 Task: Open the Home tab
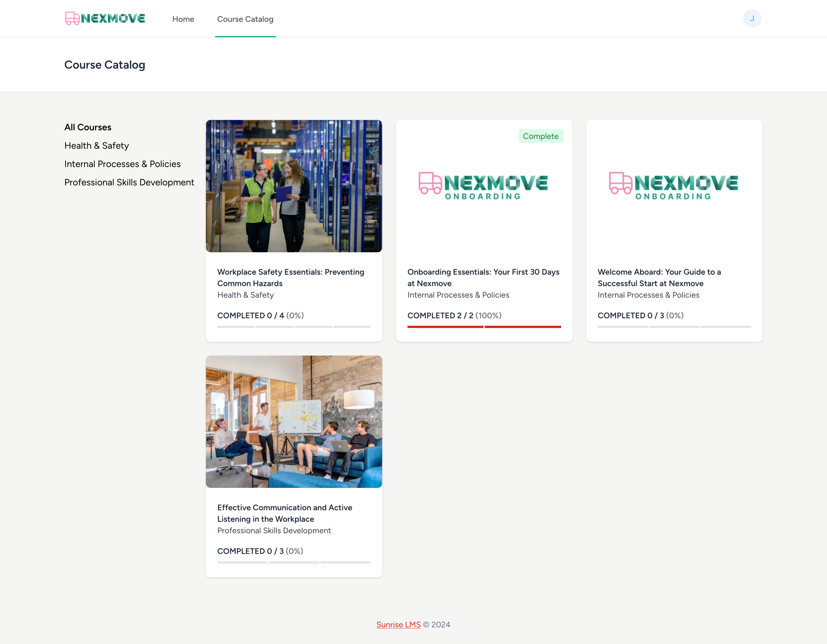click(183, 18)
